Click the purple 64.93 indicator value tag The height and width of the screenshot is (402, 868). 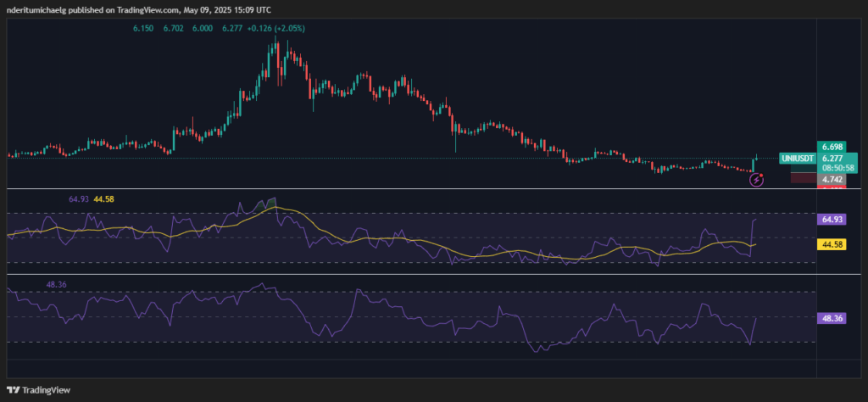832,219
